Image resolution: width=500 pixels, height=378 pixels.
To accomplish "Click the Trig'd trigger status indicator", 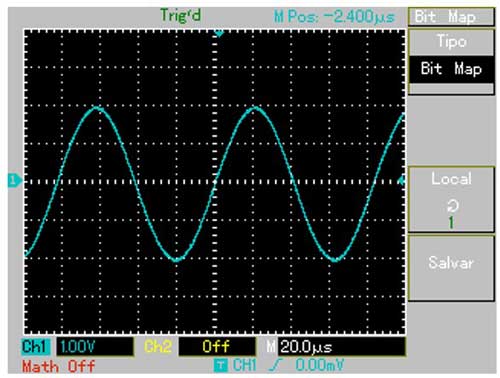I will tap(180, 15).
